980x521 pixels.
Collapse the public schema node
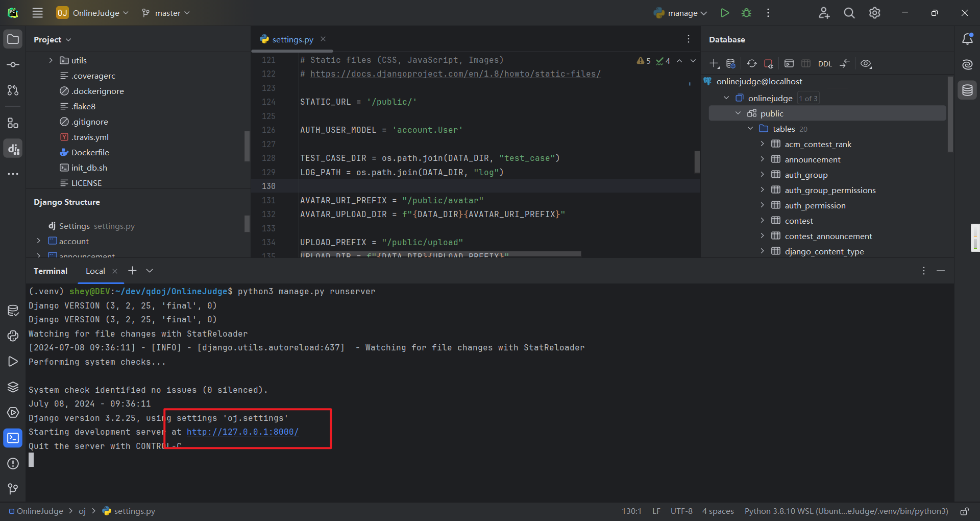pyautogui.click(x=738, y=113)
